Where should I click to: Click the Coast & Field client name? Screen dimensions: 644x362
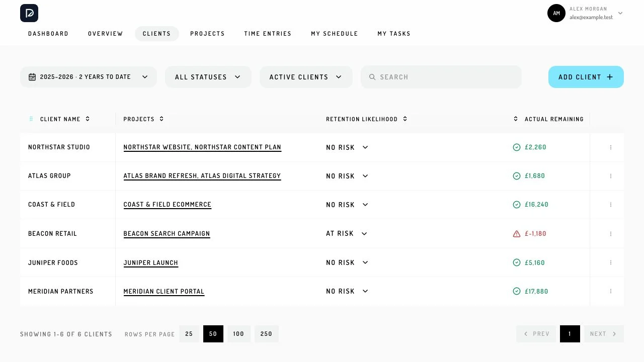point(52,205)
